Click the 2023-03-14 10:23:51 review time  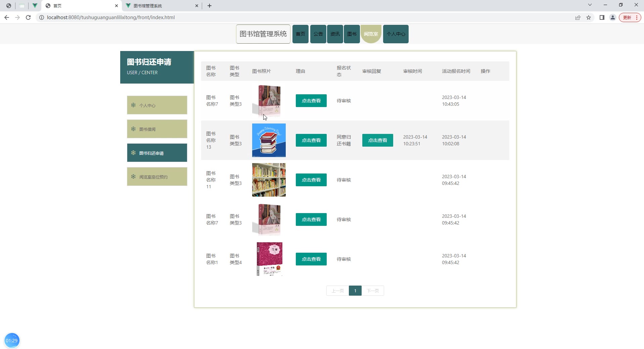click(x=415, y=140)
